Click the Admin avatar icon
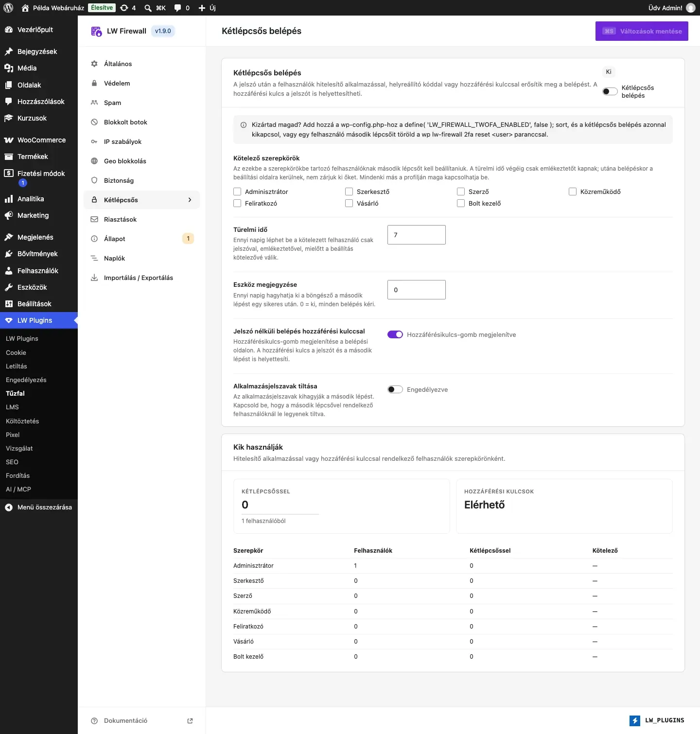The height and width of the screenshot is (734, 700). pyautogui.click(x=690, y=8)
